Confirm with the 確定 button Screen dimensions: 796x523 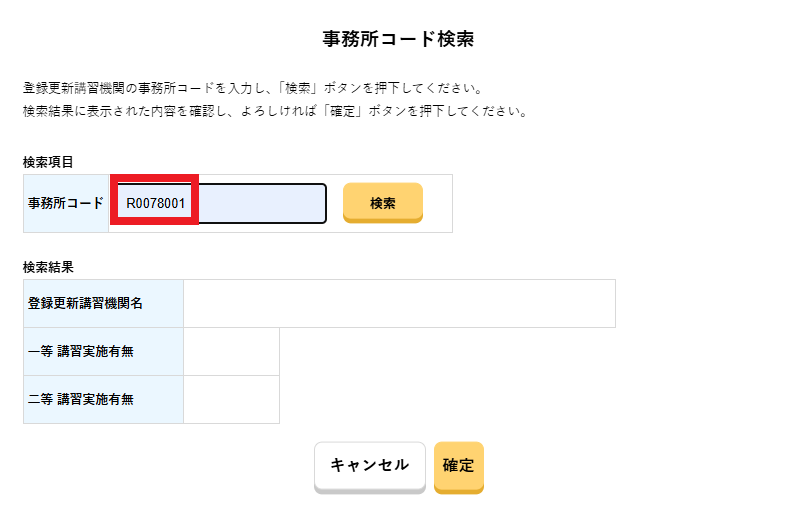click(458, 466)
